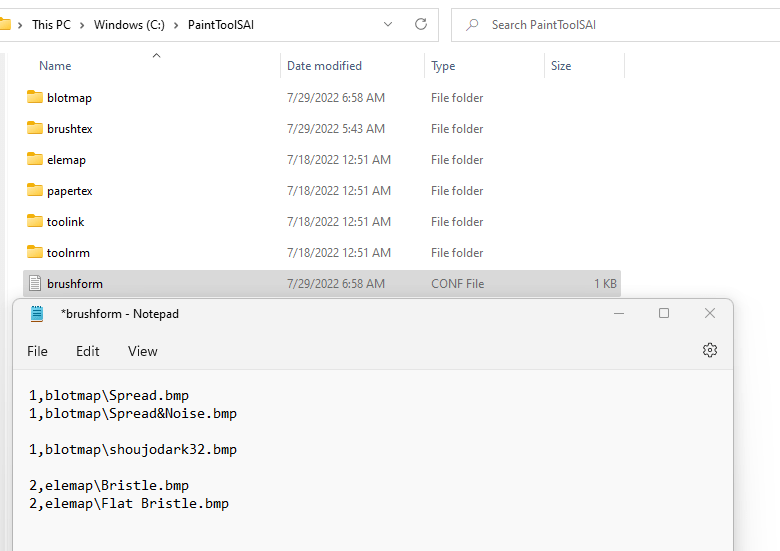
Task: Click PaintToolSAI breadcrumb segment
Action: coord(221,25)
